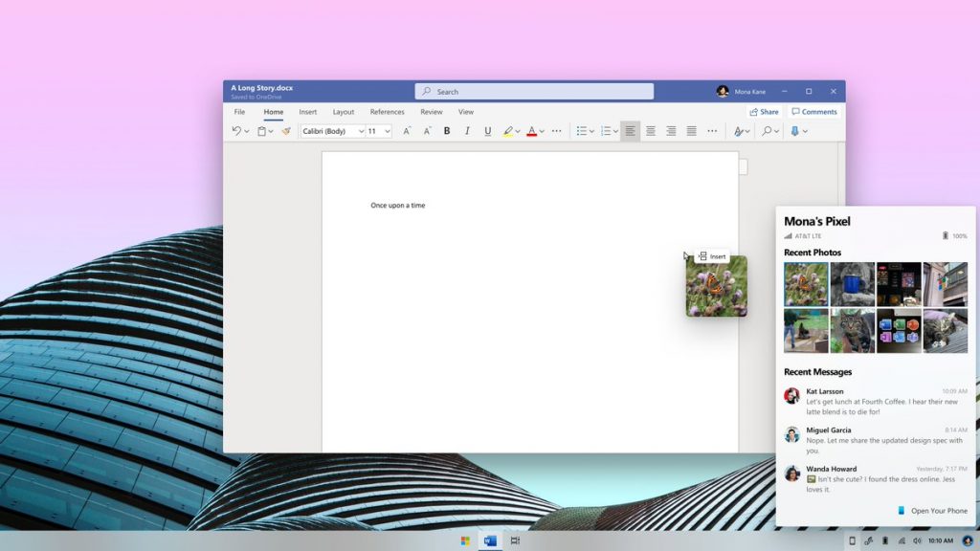Expand the numbering styles dropdown arrow
The width and height of the screenshot is (980, 551).
(x=615, y=131)
